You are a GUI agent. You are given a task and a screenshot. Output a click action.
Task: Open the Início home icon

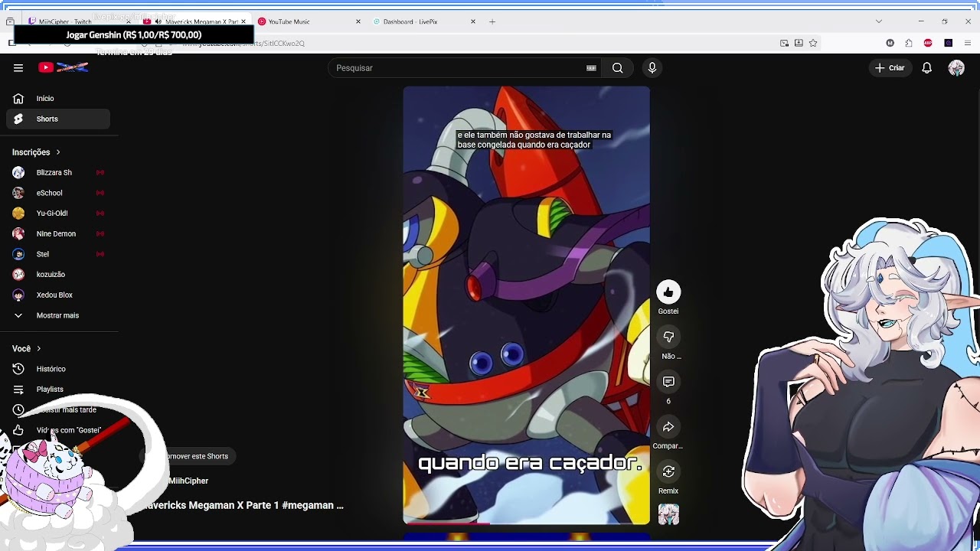click(18, 99)
